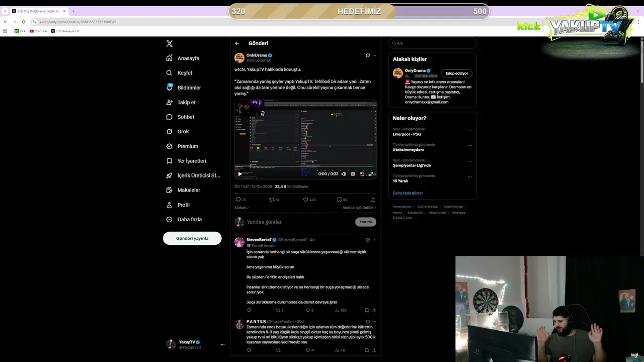Go back with Gönderi back arrow

coord(237,43)
